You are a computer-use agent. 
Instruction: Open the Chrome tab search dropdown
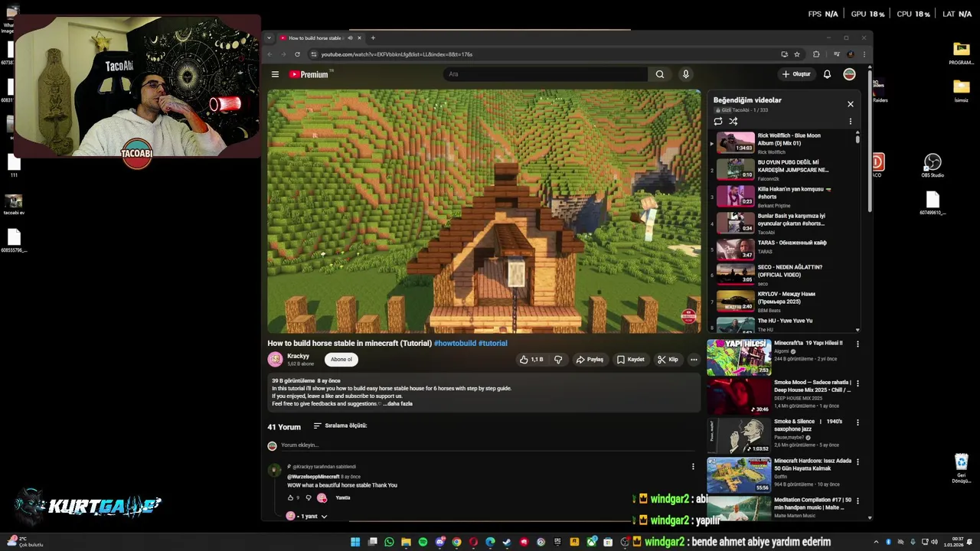pos(269,37)
